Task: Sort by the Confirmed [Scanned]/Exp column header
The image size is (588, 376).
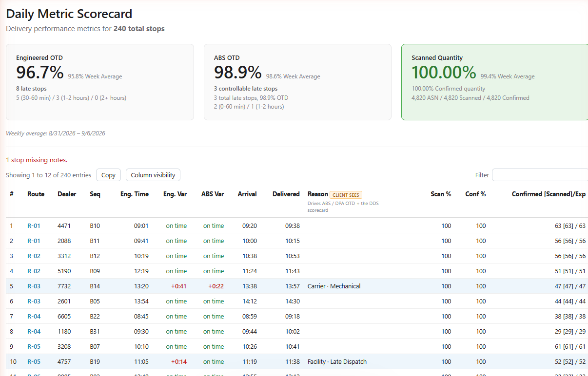Action: [549, 194]
